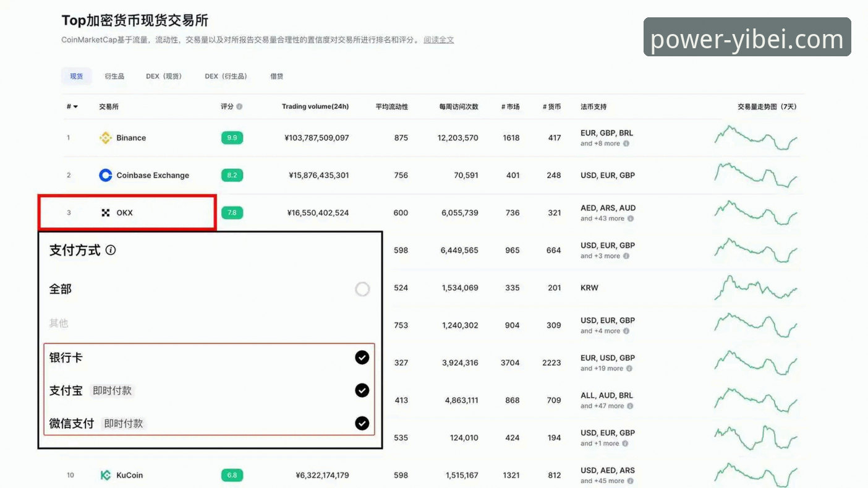Click the KuCoin exchange logo
This screenshot has width=868, height=488.
[104, 475]
